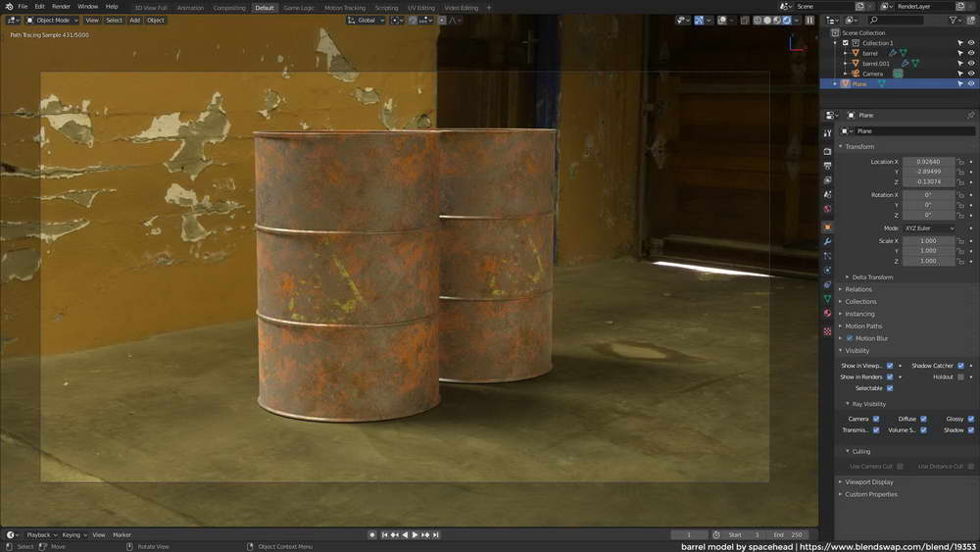Toggle Camera ray visibility checkbox

point(876,419)
